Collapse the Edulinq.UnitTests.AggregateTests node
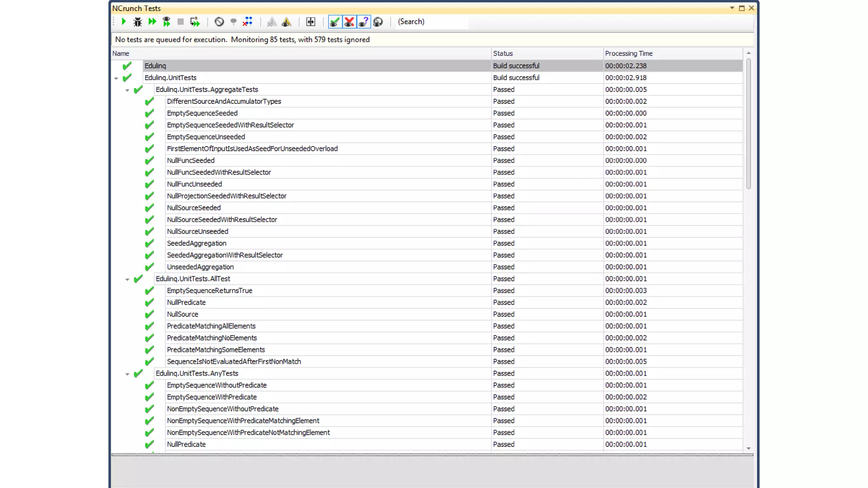Image resolution: width=868 pixels, height=488 pixels. [x=127, y=90]
